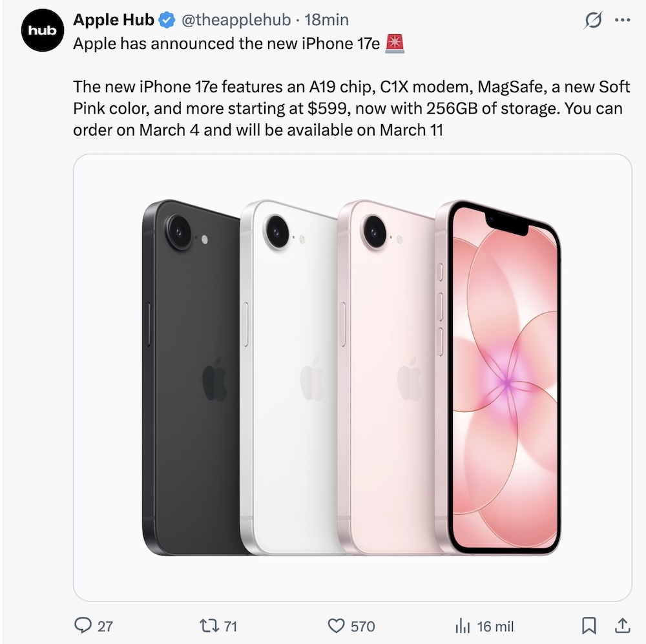
Task: Open the three-dot more options menu
Action: tap(621, 20)
